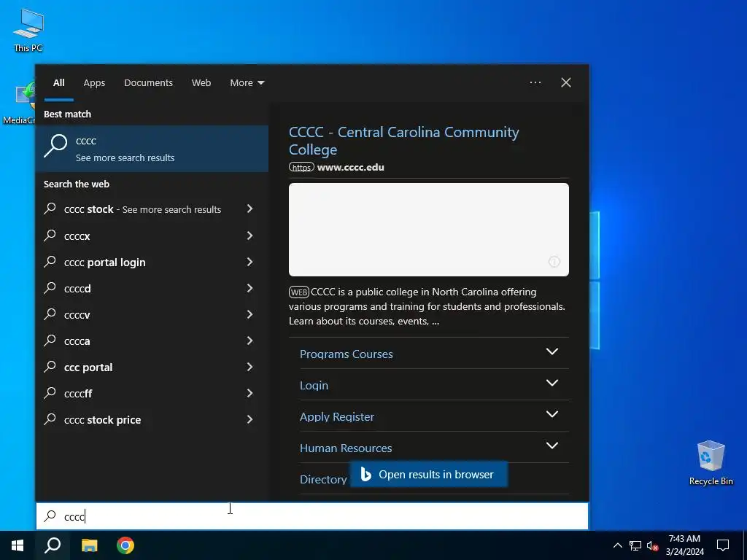Image resolution: width=747 pixels, height=560 pixels.
Task: Click Open results in browser button
Action: (x=429, y=474)
